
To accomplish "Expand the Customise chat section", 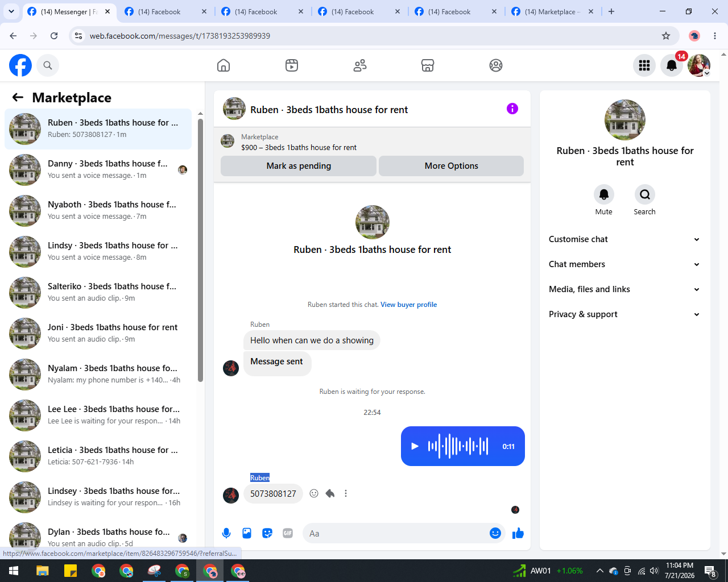I will coord(624,239).
